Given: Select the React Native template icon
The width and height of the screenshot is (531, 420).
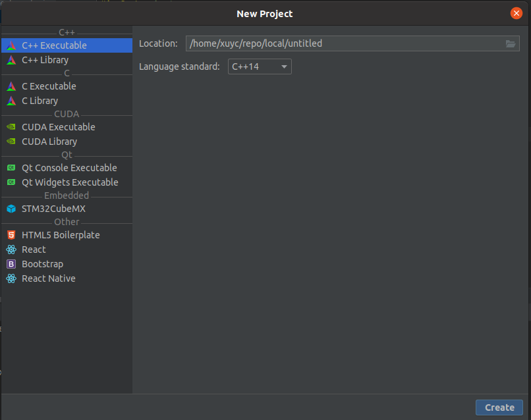Looking at the screenshot, I should 11,278.
